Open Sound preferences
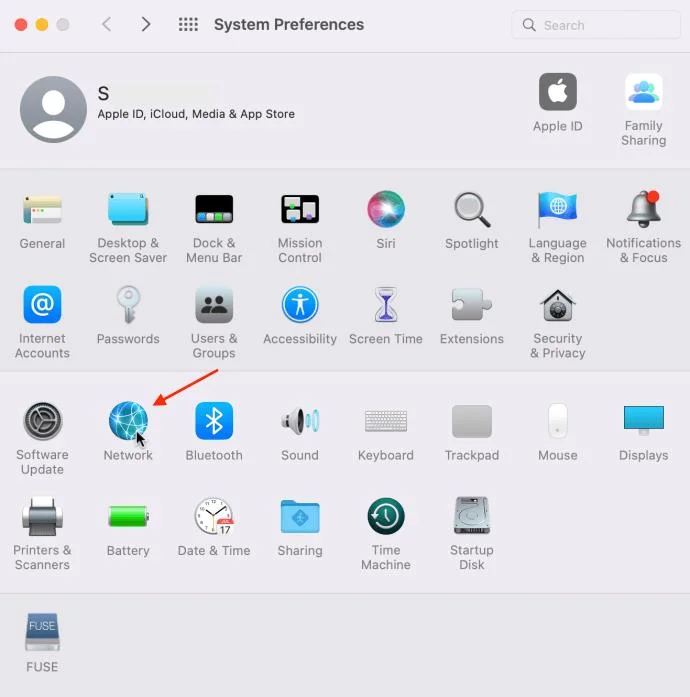 click(x=300, y=421)
